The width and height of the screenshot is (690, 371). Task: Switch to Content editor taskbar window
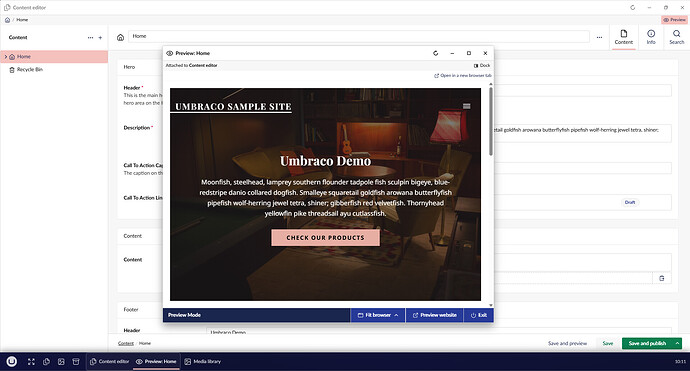pos(110,362)
